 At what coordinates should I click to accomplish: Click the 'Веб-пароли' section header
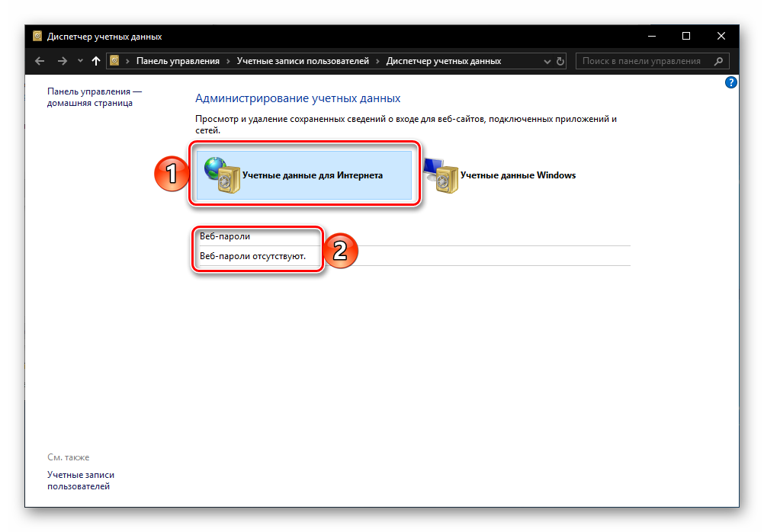pos(225,236)
